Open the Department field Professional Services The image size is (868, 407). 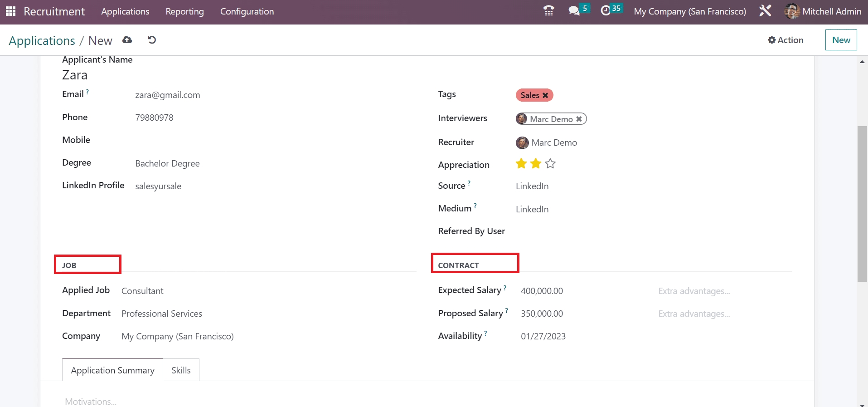point(162,314)
